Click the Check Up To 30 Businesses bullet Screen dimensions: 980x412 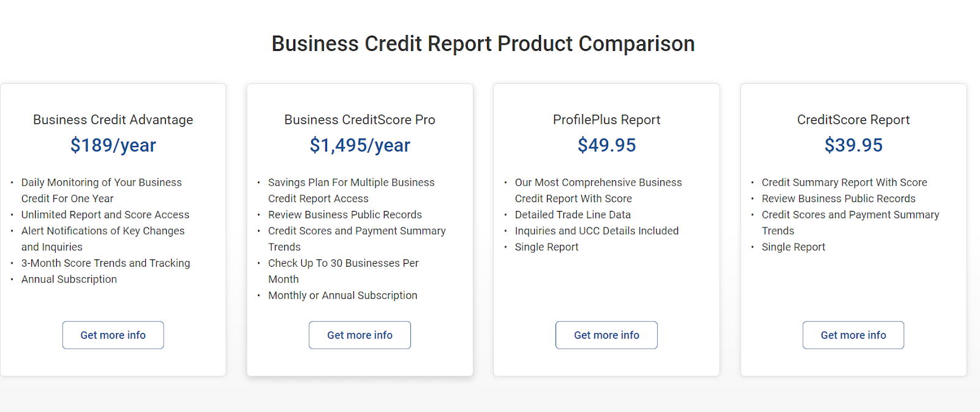click(343, 263)
